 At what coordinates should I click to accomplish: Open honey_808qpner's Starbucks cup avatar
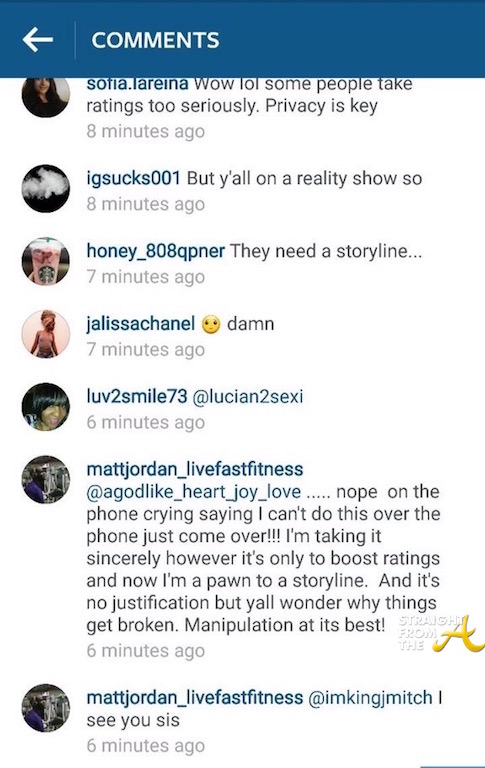point(46,261)
